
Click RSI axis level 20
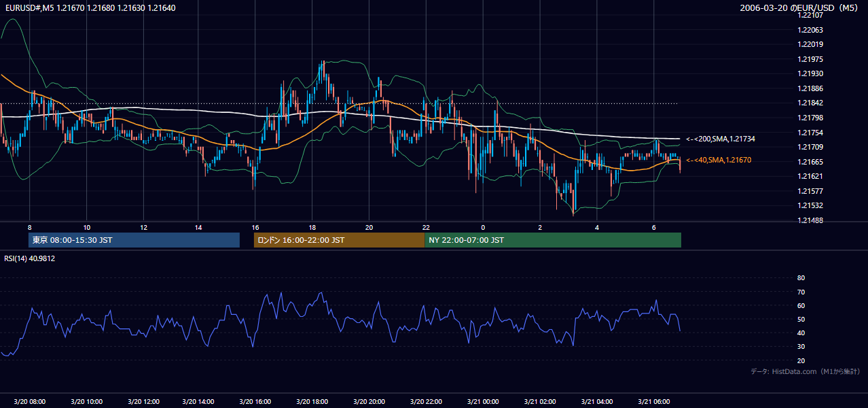[x=801, y=360]
